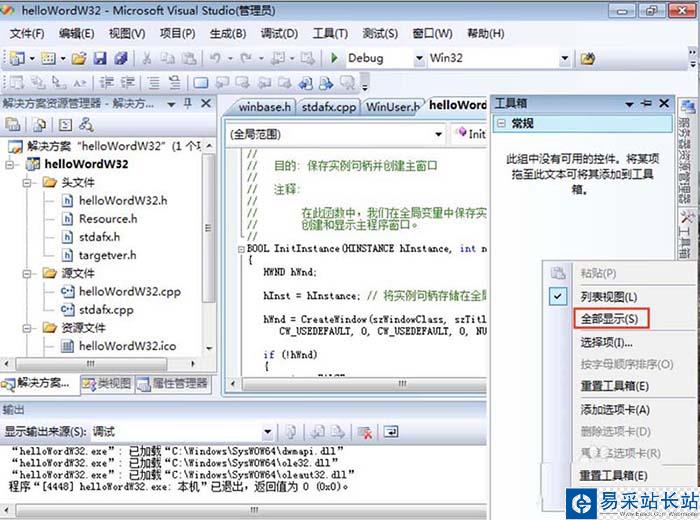Toggle List View (列表视图) check in context menu

click(x=558, y=296)
